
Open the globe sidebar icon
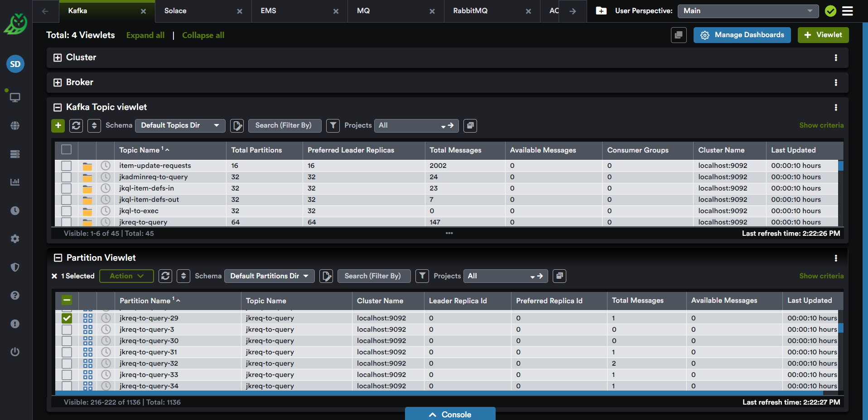pyautogui.click(x=15, y=126)
